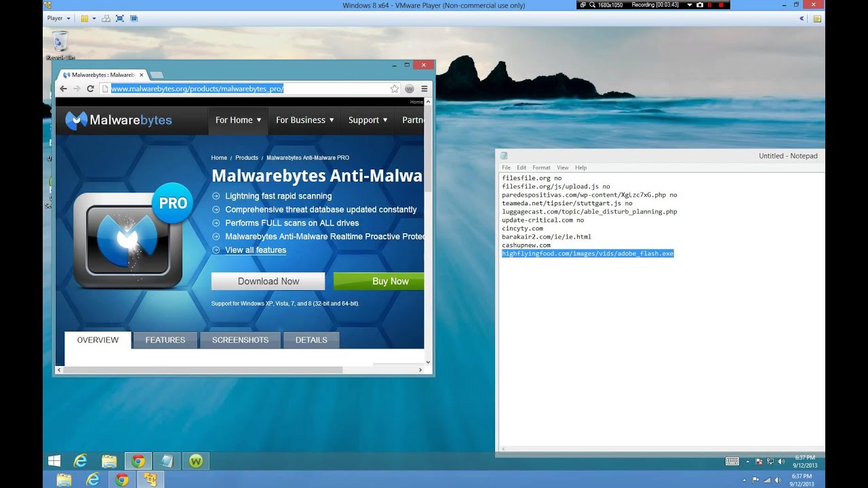Click Notepad icon in guest taskbar
Image resolution: width=868 pixels, height=488 pixels.
click(x=167, y=461)
